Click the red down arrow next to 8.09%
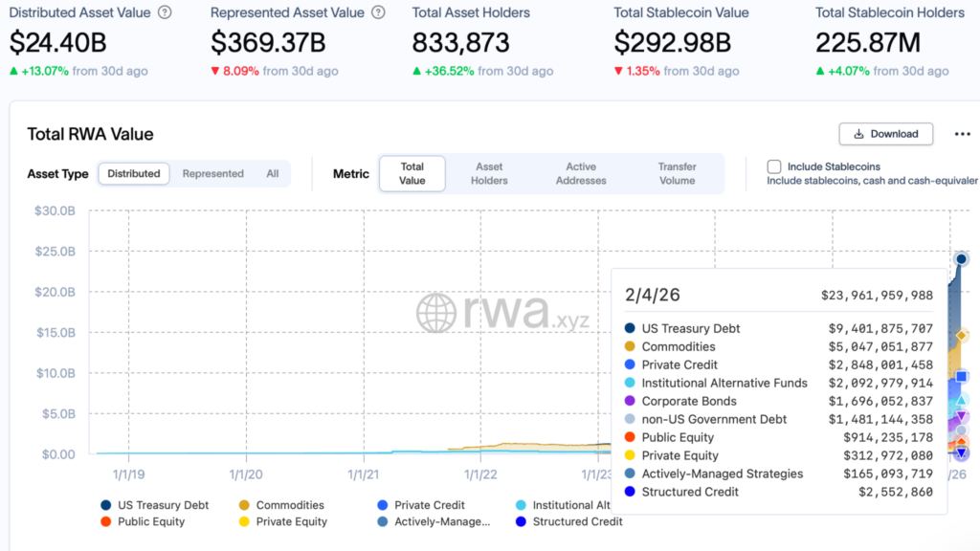980x551 pixels. 215,71
